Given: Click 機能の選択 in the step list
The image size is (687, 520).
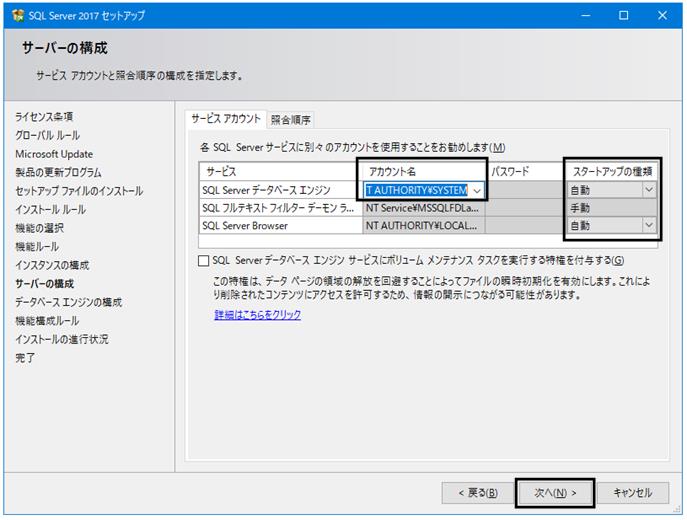Looking at the screenshot, I should point(39,228).
